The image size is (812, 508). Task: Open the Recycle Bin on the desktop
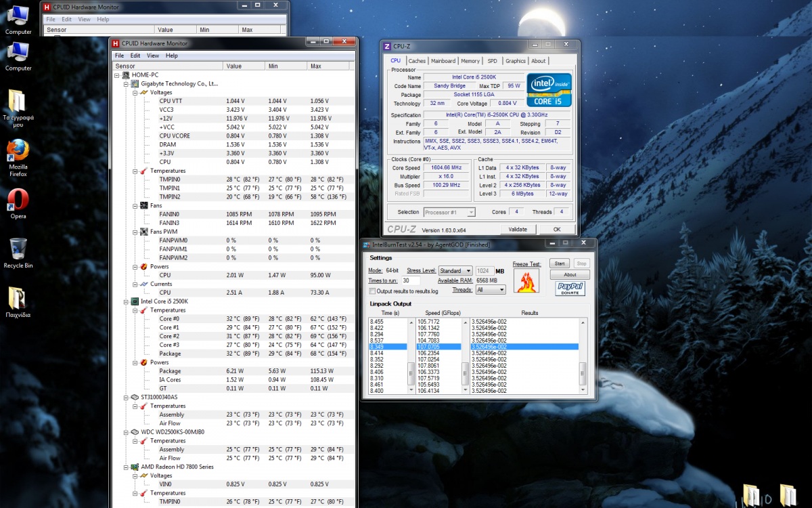click(18, 253)
